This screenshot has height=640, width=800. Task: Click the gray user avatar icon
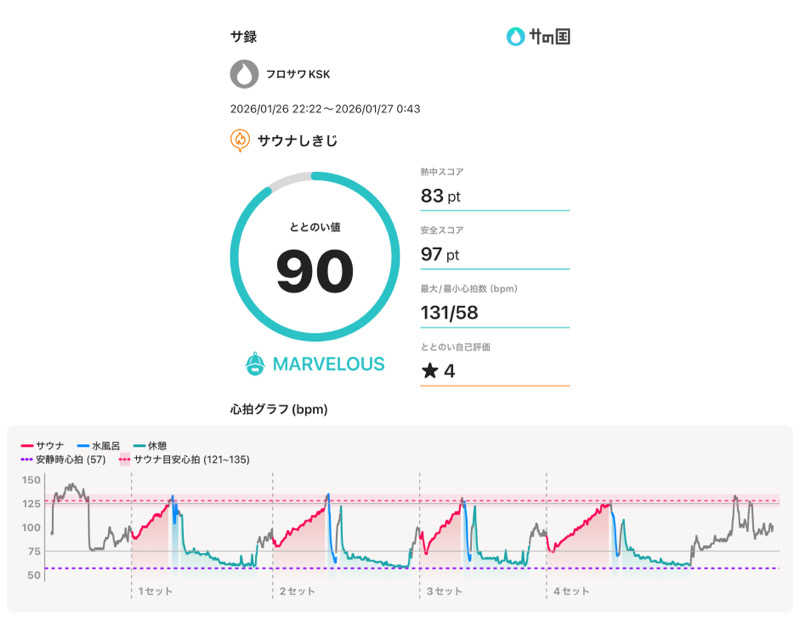click(x=243, y=74)
